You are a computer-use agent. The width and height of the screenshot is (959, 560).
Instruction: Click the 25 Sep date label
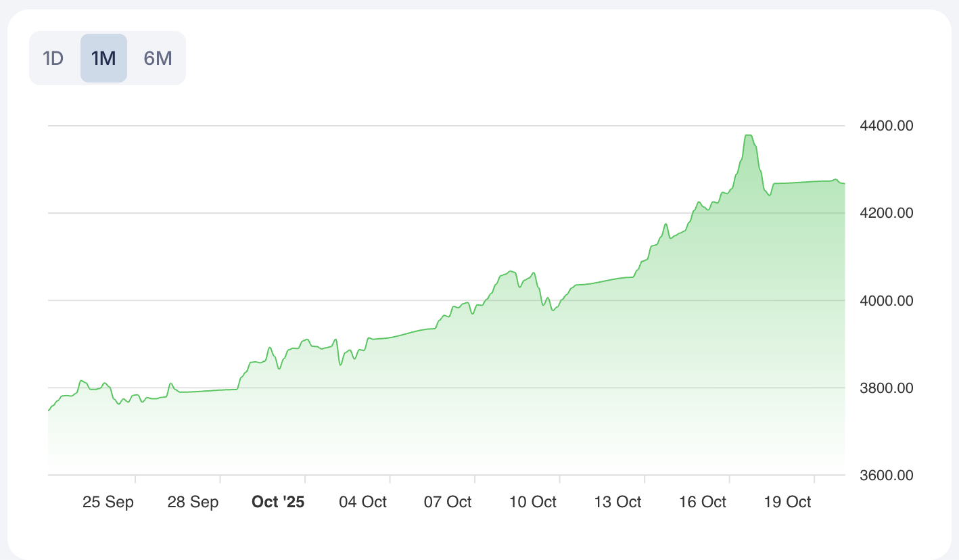point(108,502)
